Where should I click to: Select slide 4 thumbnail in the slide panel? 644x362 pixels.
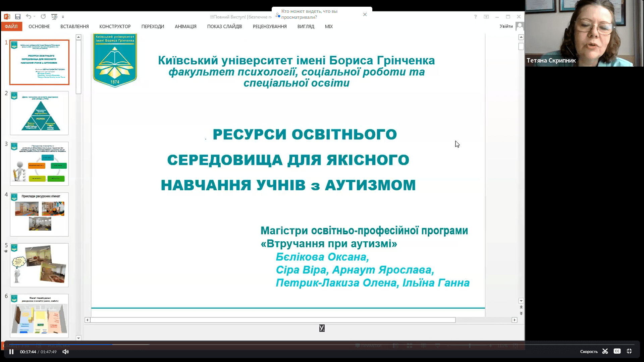pyautogui.click(x=39, y=215)
